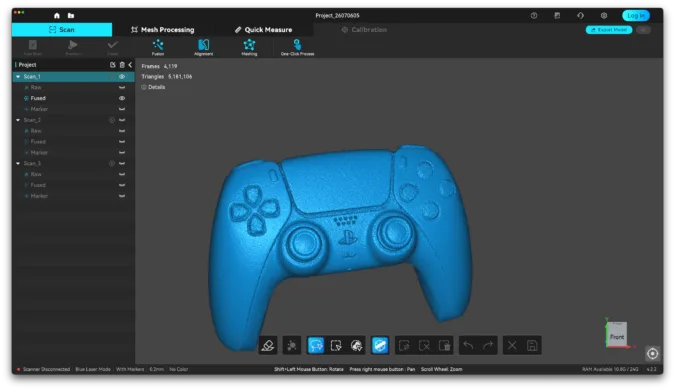Image resolution: width=675 pixels, height=390 pixels.
Task: Hide the Fused data of Scan_1
Action: pyautogui.click(x=122, y=98)
